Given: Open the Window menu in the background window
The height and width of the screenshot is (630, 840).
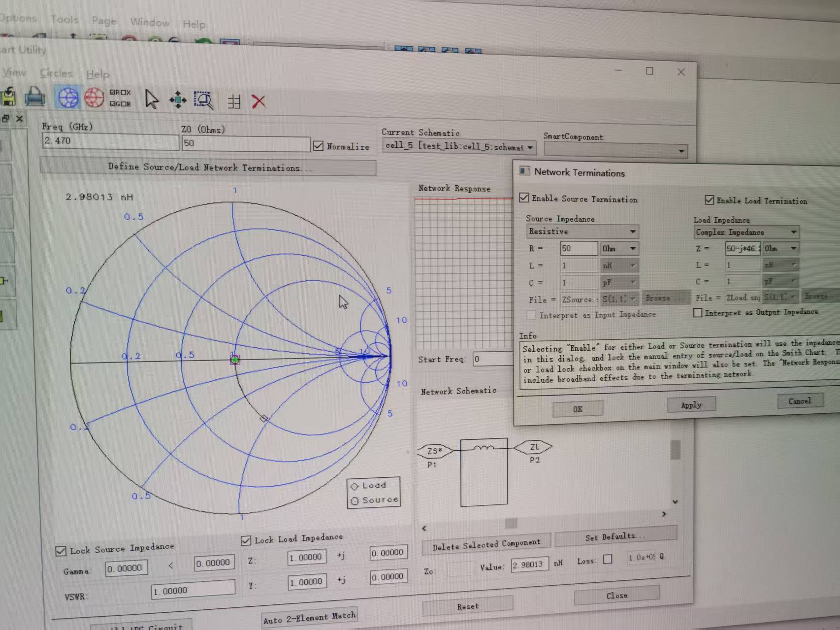Looking at the screenshot, I should [150, 22].
